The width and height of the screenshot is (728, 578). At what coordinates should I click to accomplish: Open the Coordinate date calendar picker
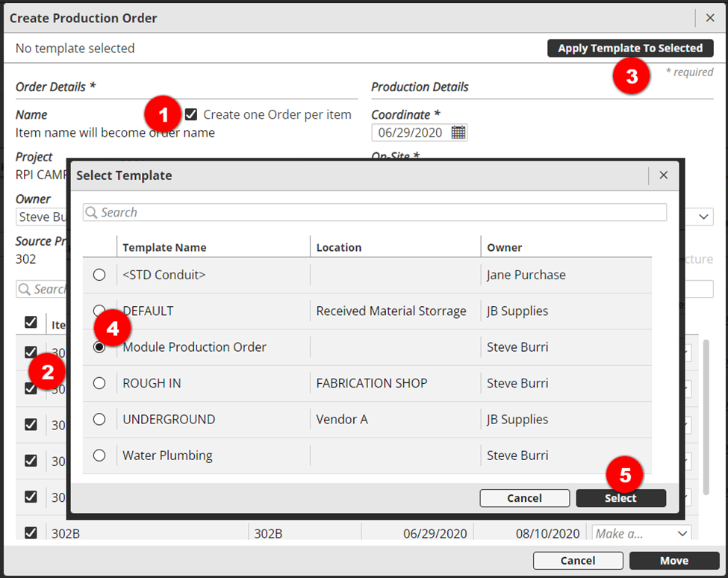pos(458,133)
